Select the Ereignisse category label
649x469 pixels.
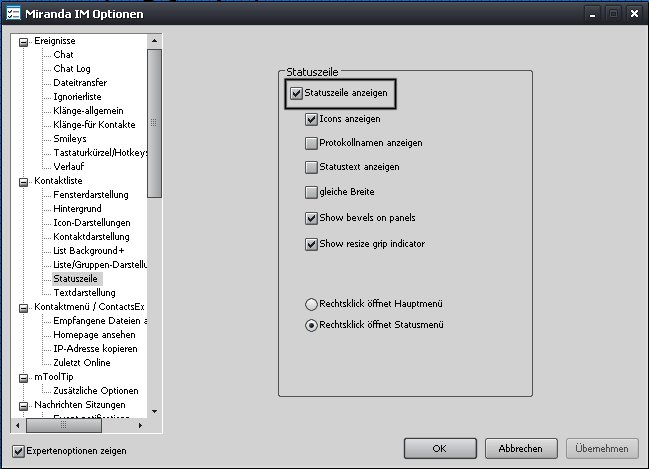55,41
